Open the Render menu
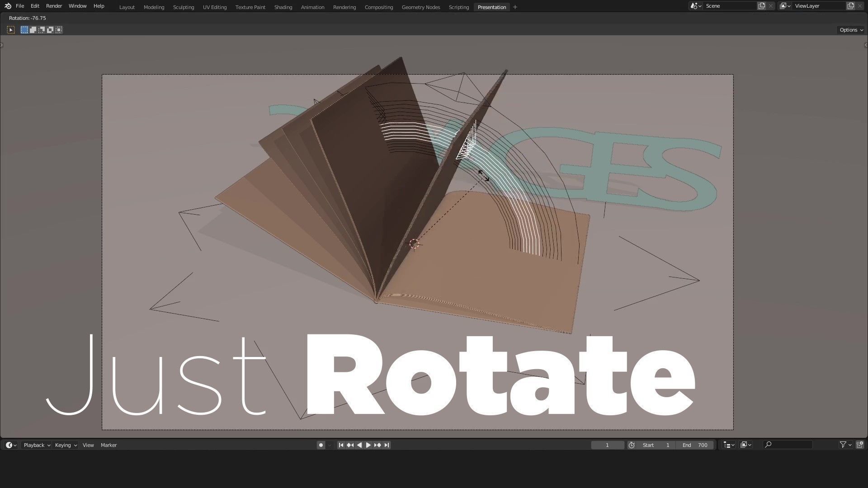868x488 pixels. click(x=54, y=6)
